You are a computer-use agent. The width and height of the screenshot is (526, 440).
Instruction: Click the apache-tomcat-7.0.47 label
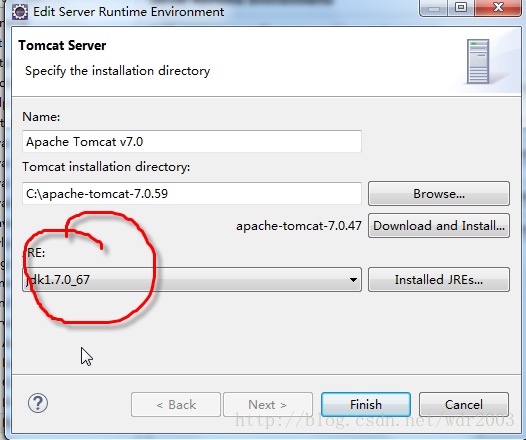[299, 226]
